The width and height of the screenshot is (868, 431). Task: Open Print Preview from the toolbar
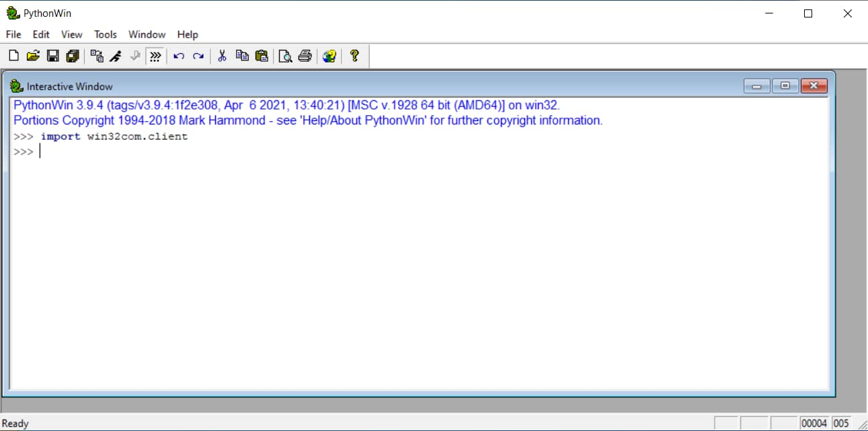point(285,56)
